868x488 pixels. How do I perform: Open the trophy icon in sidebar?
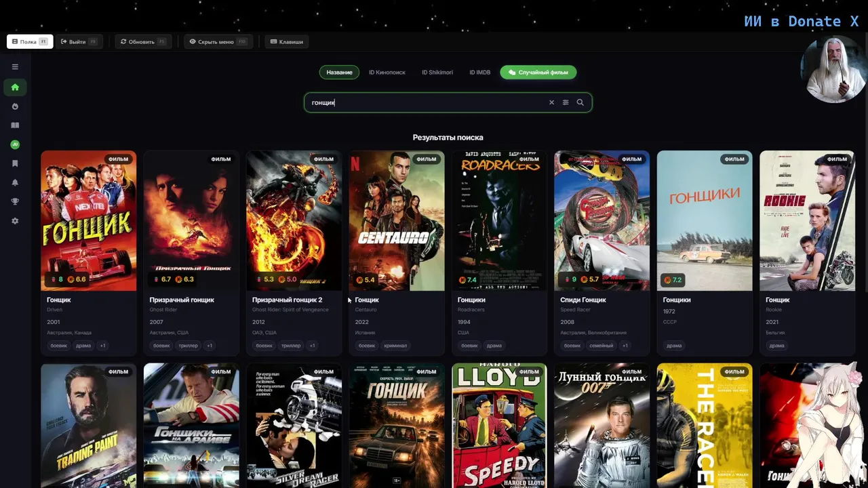pyautogui.click(x=15, y=201)
